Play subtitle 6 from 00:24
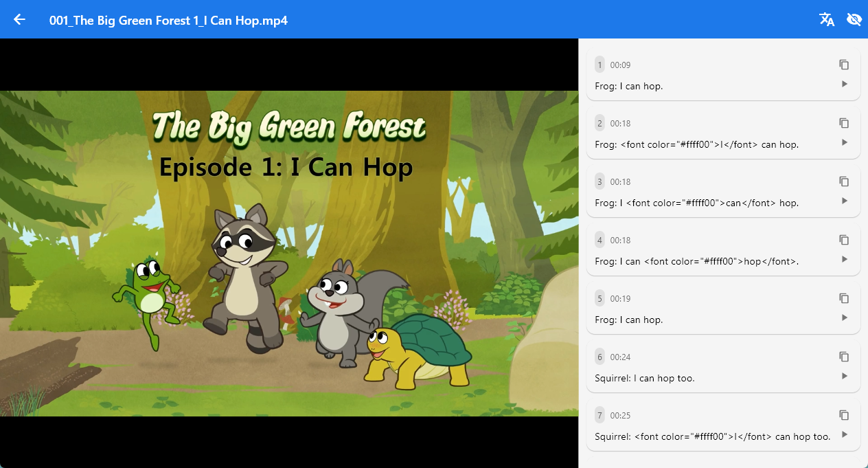 (x=845, y=376)
